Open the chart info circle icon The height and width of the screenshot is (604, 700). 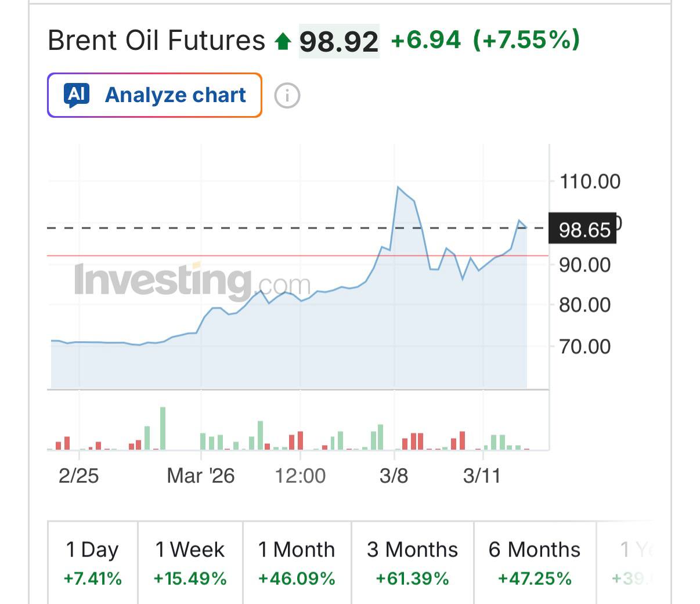point(287,96)
